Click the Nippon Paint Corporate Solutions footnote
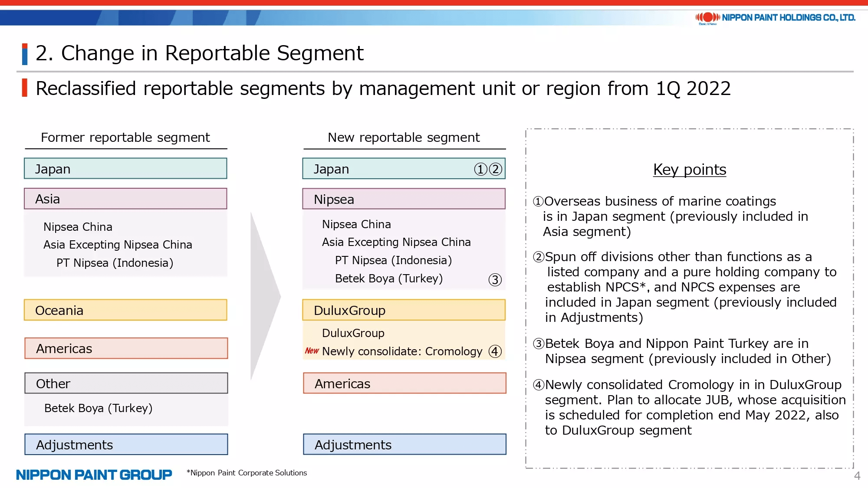The width and height of the screenshot is (868, 488). click(247, 473)
